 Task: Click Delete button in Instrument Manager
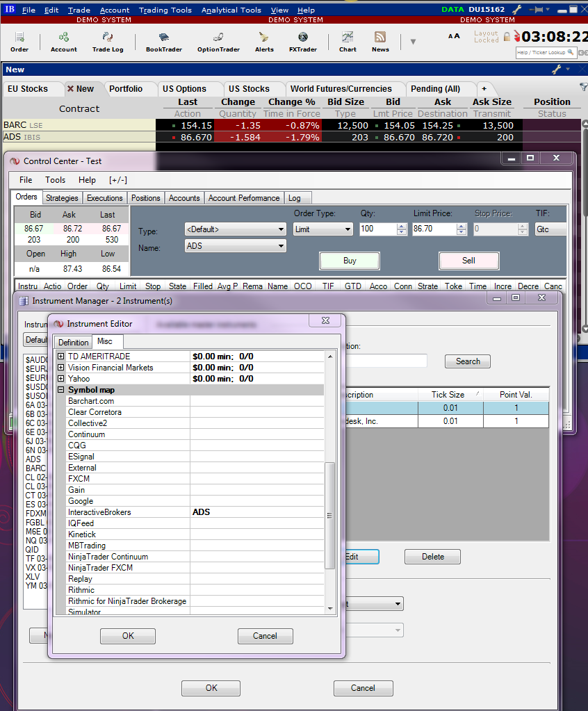pyautogui.click(x=432, y=557)
